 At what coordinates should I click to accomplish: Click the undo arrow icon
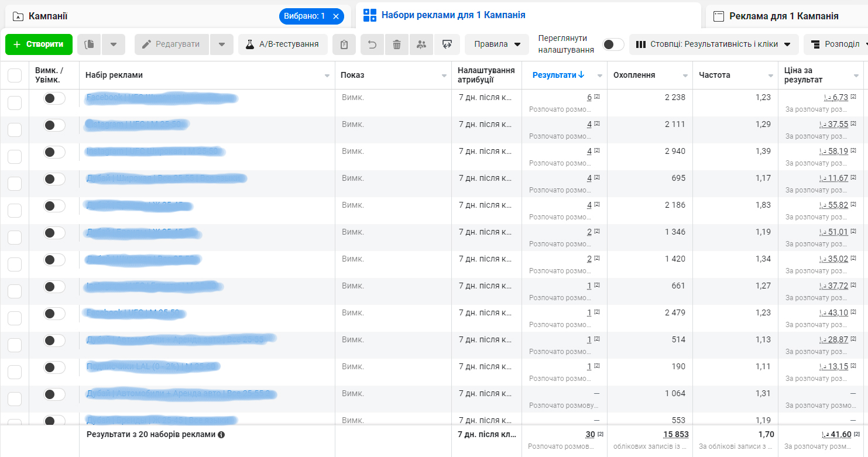pyautogui.click(x=372, y=44)
